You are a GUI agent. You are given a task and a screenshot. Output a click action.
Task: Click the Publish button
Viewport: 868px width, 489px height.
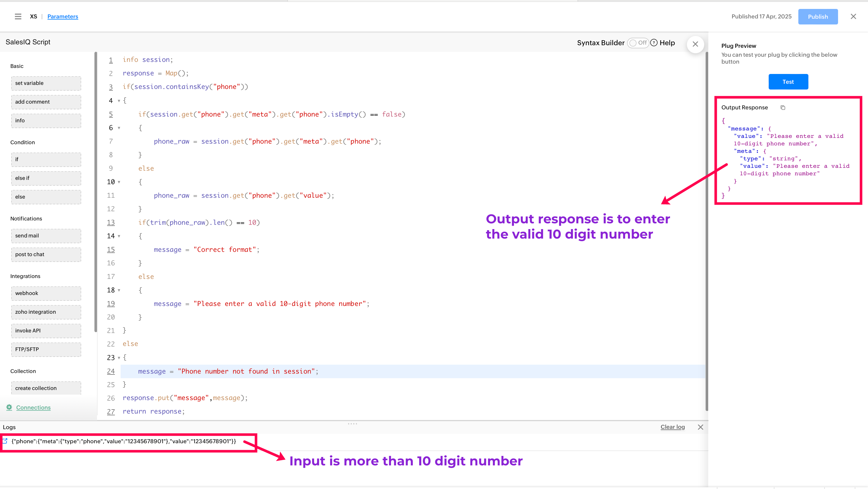coord(818,16)
